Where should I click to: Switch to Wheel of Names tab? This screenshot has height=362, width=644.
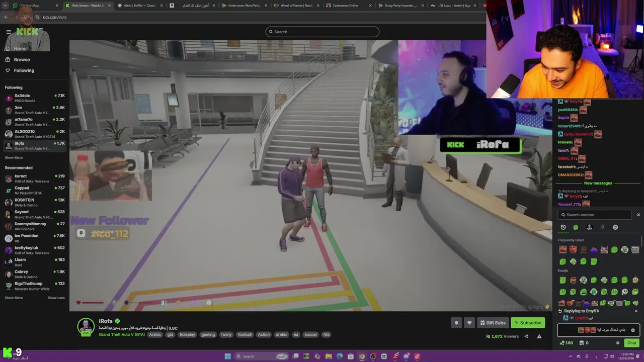coord(296,6)
